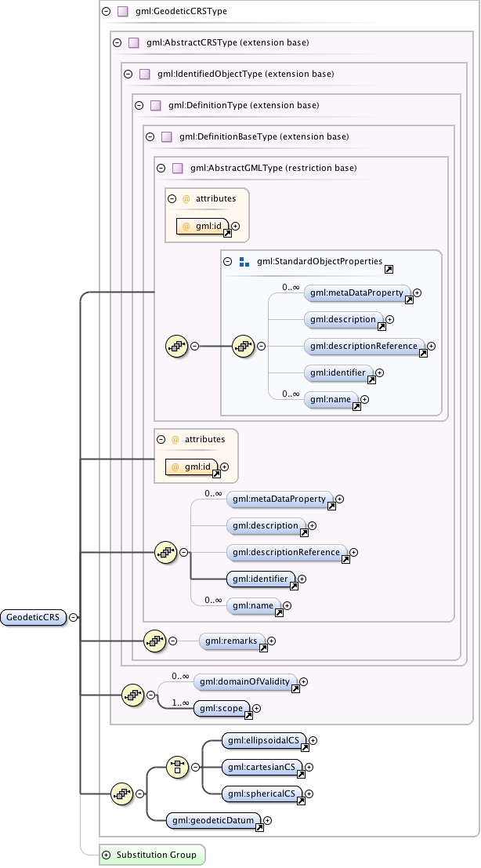The image size is (481, 868).
Task: Follow reference arrow on gml:scope
Action: 249,716
